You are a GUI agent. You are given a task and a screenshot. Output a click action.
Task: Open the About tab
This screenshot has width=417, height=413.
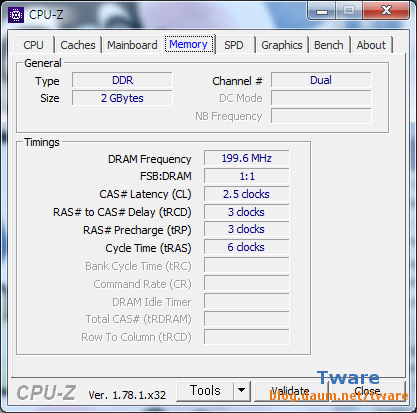click(371, 45)
